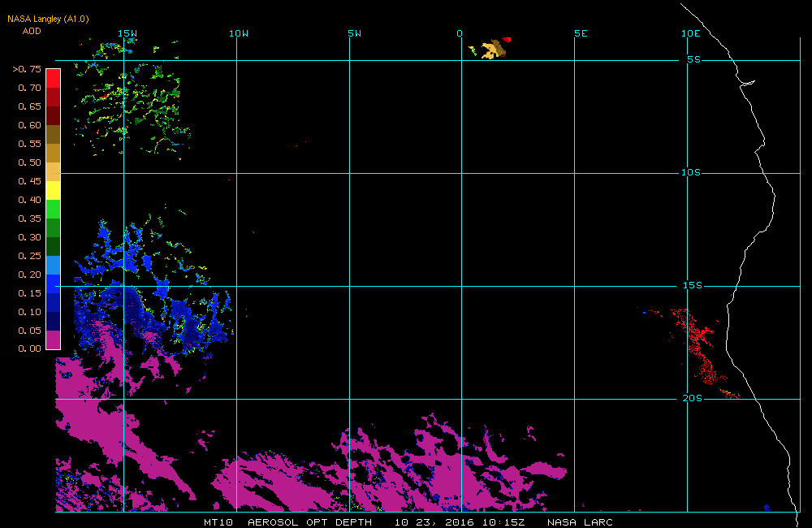Click the "NASA LARC" caption text
The width and height of the screenshot is (812, 528).
click(580, 522)
